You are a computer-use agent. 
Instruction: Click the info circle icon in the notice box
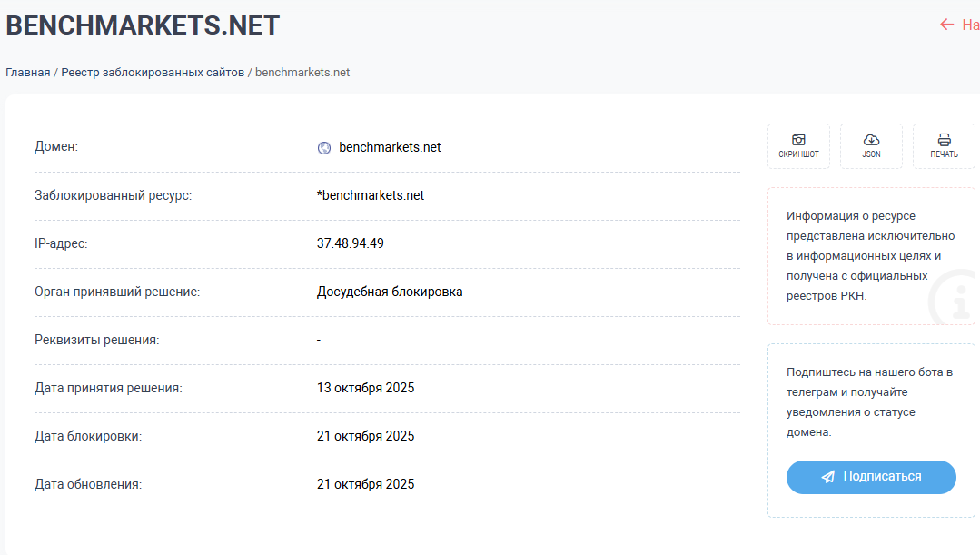coord(953,296)
